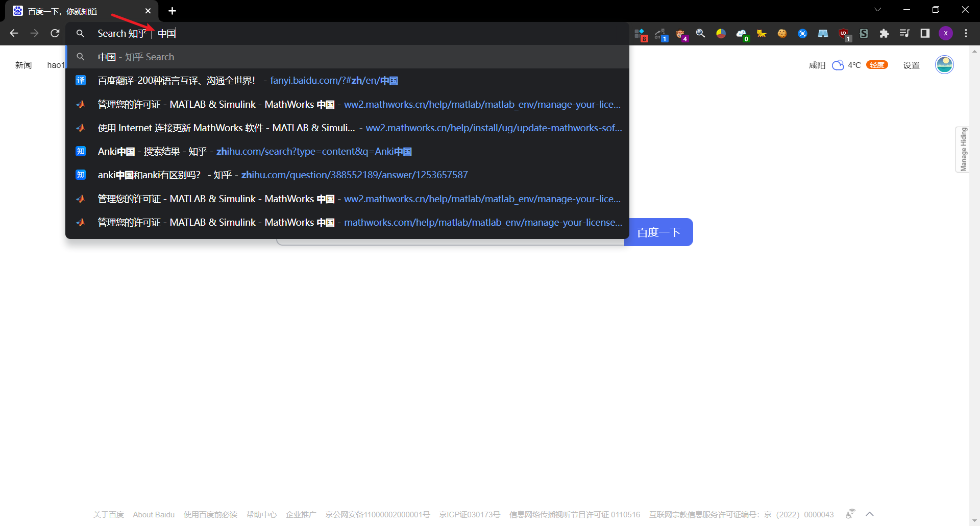Switch to the 百度一下，你就知道 tab
This screenshot has width=980, height=526.
tap(82, 11)
